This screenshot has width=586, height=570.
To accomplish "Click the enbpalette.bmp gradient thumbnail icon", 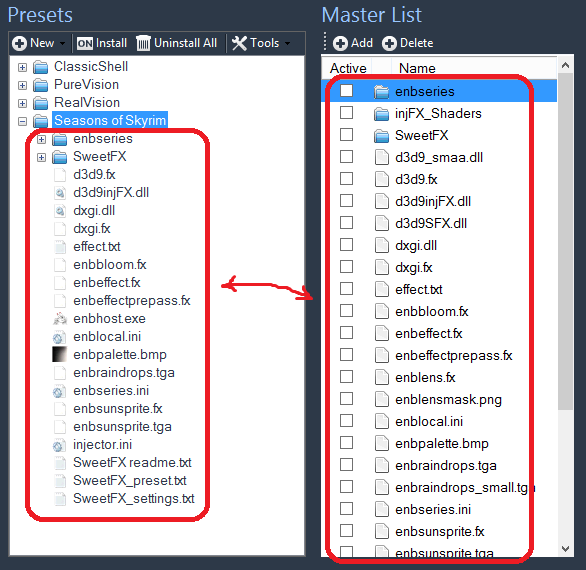I will tap(59, 354).
